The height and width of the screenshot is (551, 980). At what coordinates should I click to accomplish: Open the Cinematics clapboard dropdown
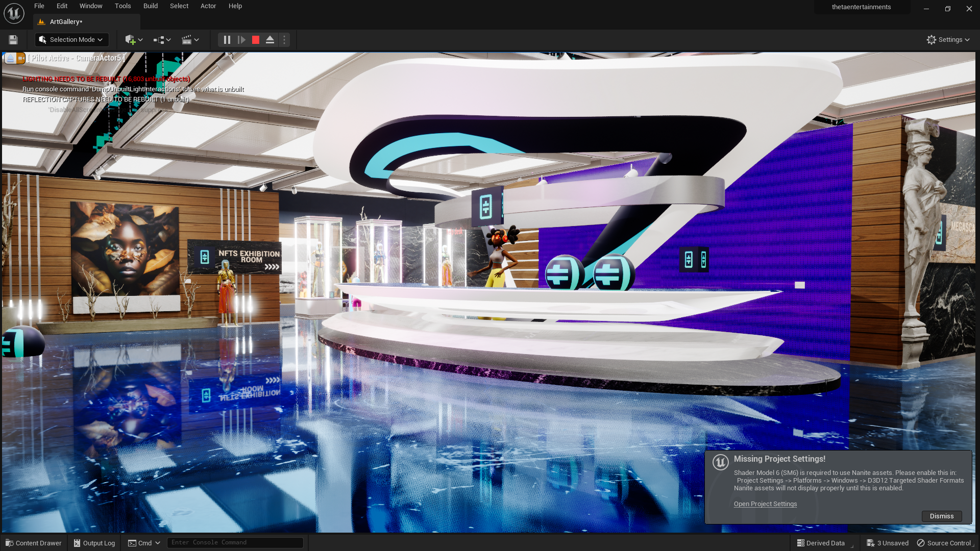pyautogui.click(x=190, y=40)
